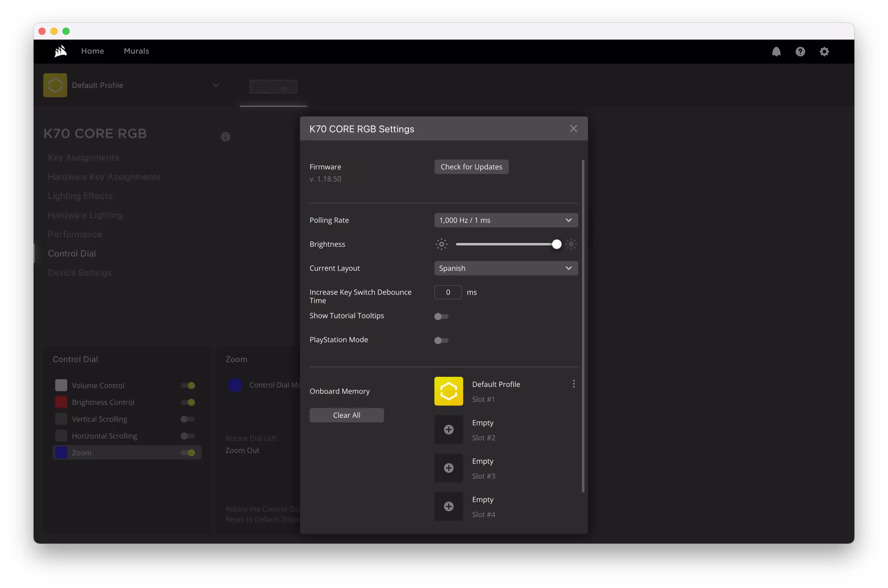The width and height of the screenshot is (888, 588).
Task: Open Lighting Effects section
Action: click(80, 196)
